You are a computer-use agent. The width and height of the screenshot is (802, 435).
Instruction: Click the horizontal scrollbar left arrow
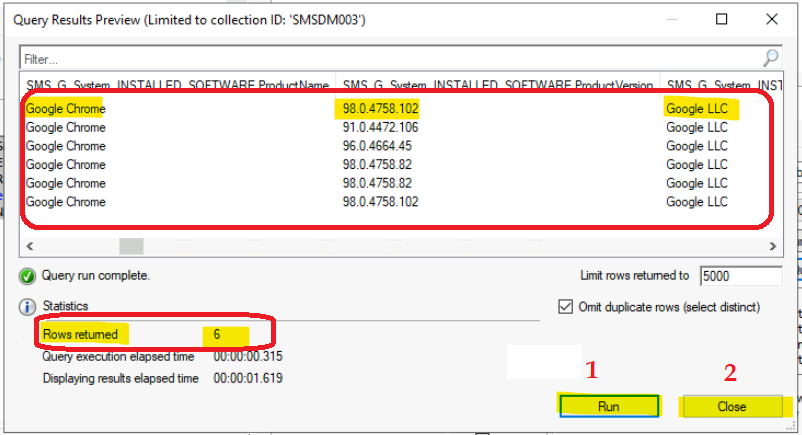[x=30, y=246]
